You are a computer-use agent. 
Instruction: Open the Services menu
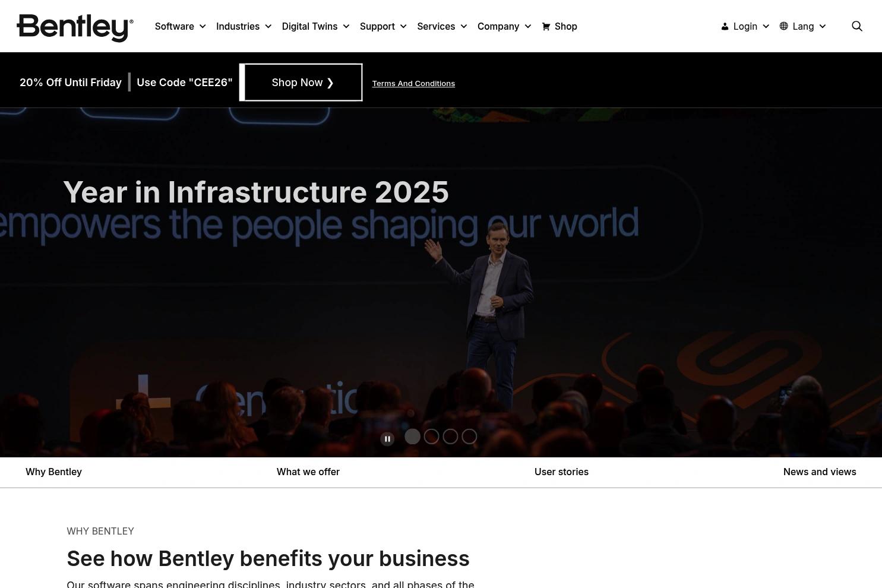click(436, 26)
